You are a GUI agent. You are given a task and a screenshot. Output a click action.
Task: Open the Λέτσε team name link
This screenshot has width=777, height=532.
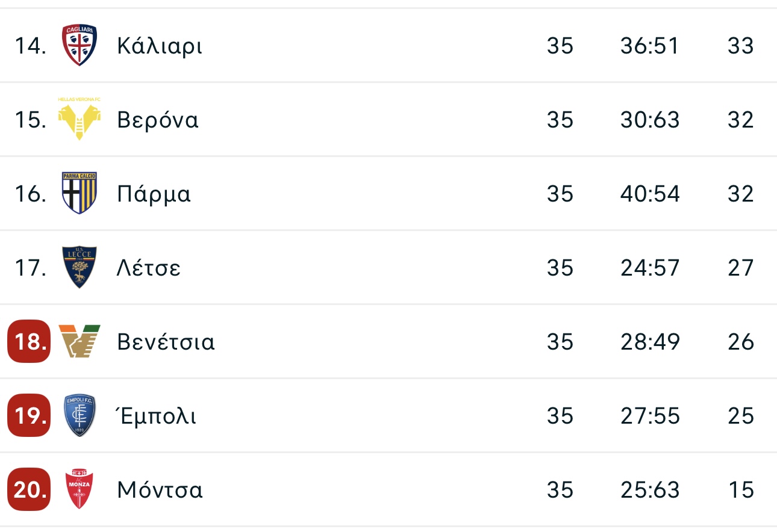[x=149, y=268]
